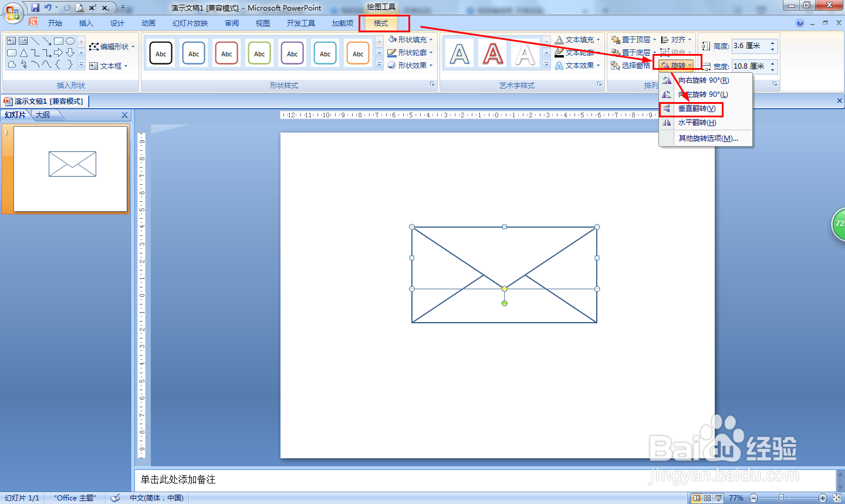Select slide 1 thumbnail in slides pane
The height and width of the screenshot is (504, 845).
pyautogui.click(x=70, y=169)
